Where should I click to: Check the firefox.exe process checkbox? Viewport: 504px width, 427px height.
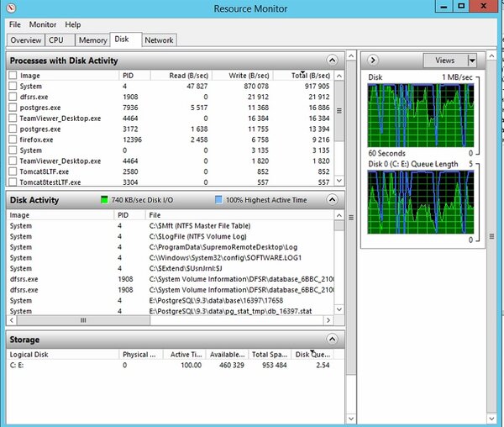click(13, 140)
